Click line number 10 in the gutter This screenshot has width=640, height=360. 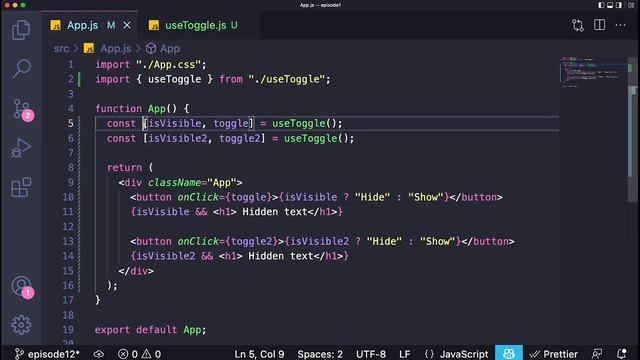[x=68, y=197]
